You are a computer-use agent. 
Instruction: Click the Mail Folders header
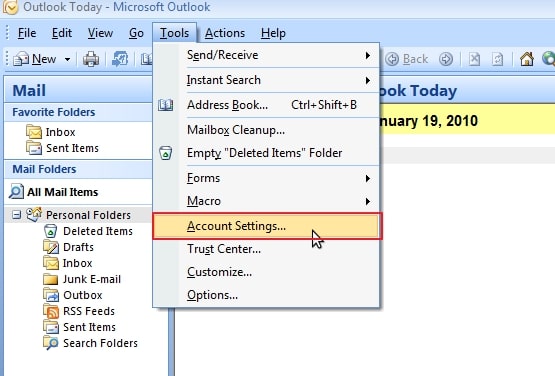(x=78, y=169)
